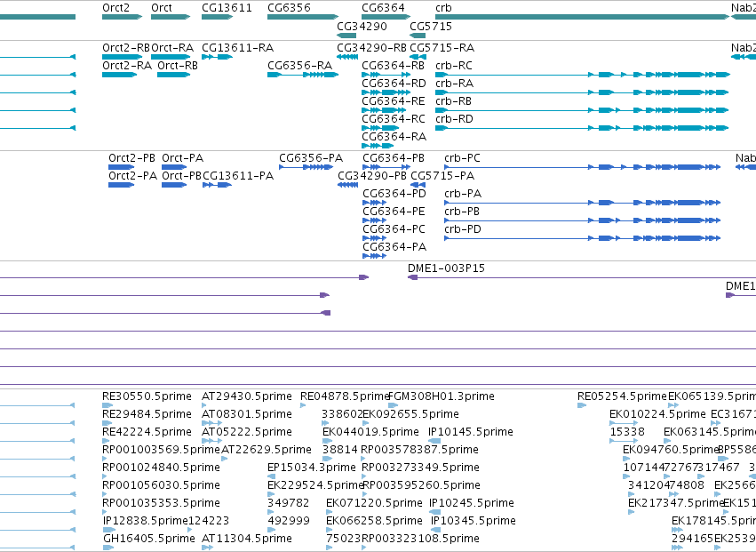This screenshot has width=756, height=552.
Task: Click protein CG13611-PA label
Action: (238, 176)
